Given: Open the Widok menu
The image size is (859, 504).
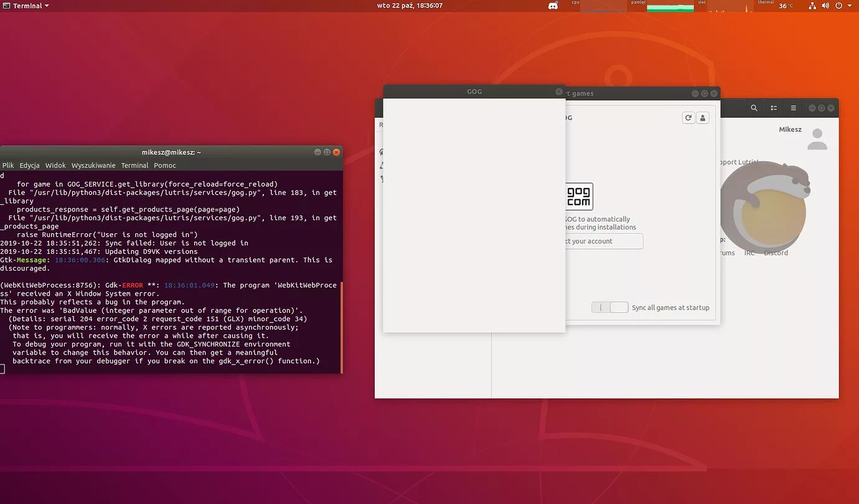Looking at the screenshot, I should 55,166.
